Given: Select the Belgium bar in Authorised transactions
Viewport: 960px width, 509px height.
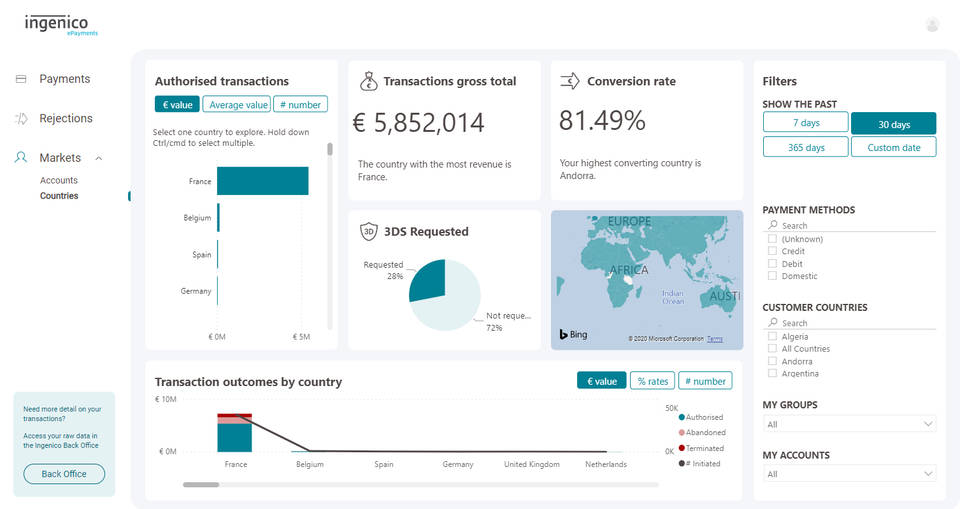Looking at the screenshot, I should (219, 217).
